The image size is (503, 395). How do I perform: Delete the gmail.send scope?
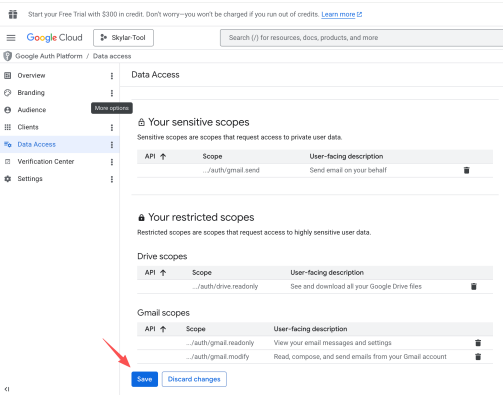point(467,170)
